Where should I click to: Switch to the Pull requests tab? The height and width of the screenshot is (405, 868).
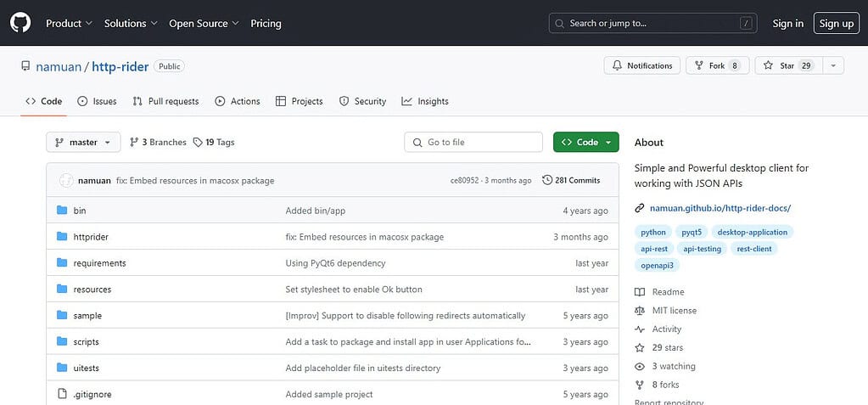point(165,101)
